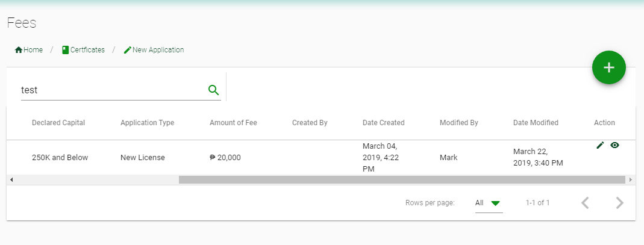The width and height of the screenshot is (644, 245).
Task: Select the ₱ 20,000 fee cell
Action: pyautogui.click(x=225, y=158)
